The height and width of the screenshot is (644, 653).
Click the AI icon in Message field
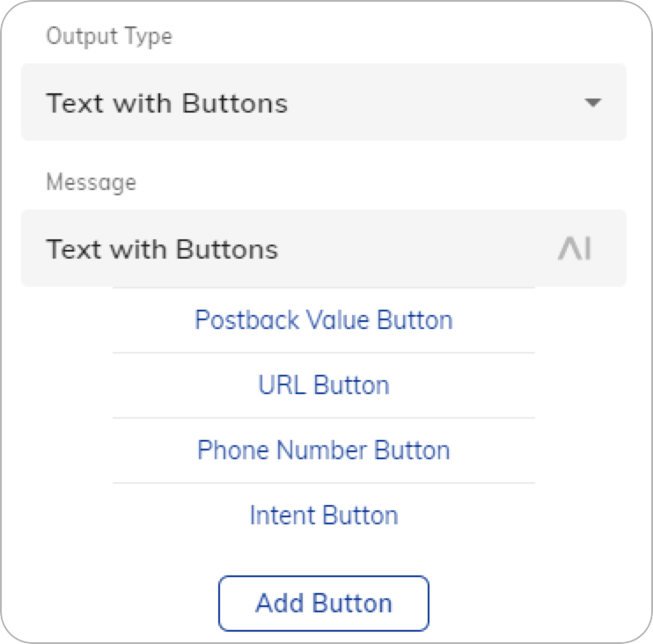(x=575, y=248)
